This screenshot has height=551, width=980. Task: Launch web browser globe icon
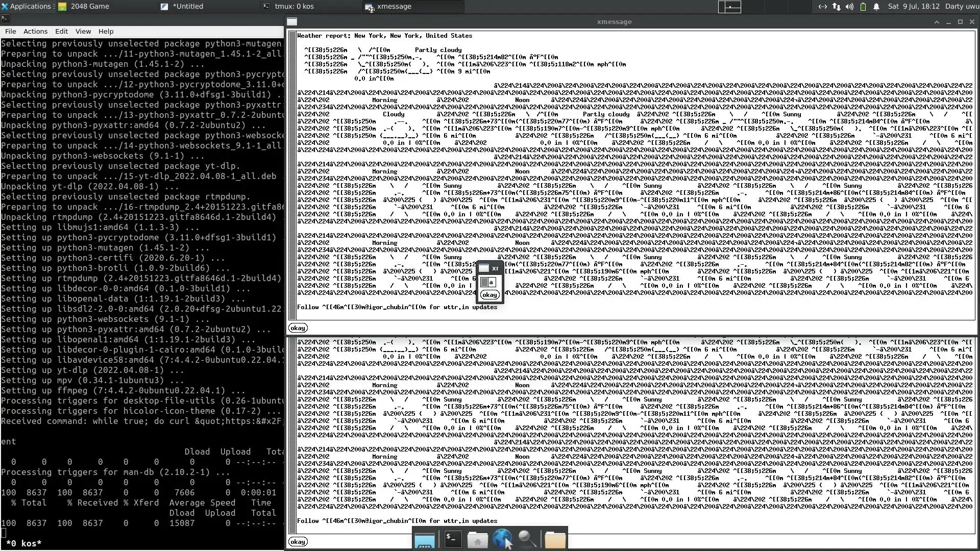coord(502,539)
